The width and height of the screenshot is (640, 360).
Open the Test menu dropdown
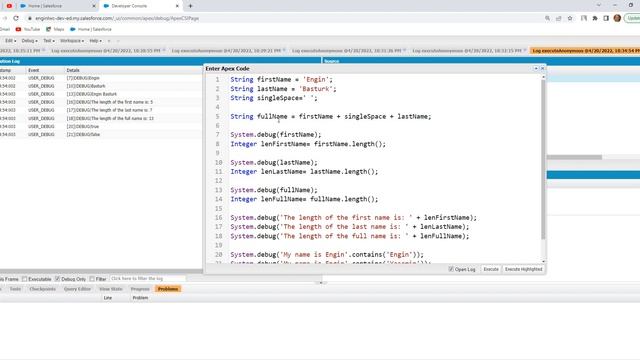coord(49,41)
